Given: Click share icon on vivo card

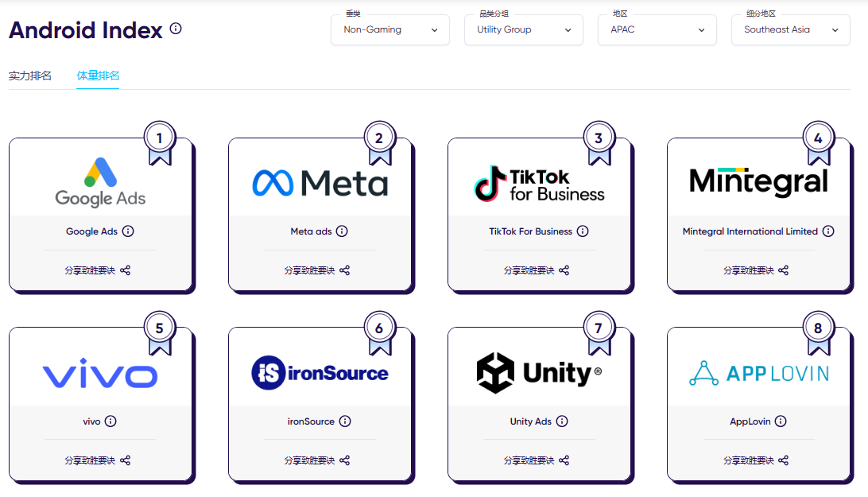Looking at the screenshot, I should pos(125,460).
